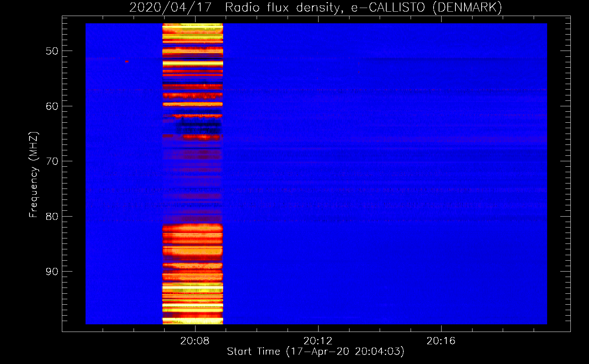Click the 'Frequency (MHZ)' axis label
The width and height of the screenshot is (589, 364).
tap(33, 175)
